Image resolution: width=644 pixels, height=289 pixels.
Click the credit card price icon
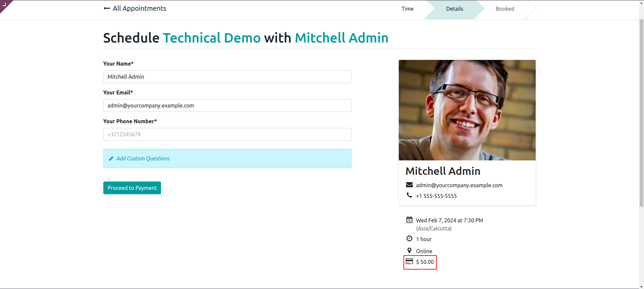click(x=409, y=261)
